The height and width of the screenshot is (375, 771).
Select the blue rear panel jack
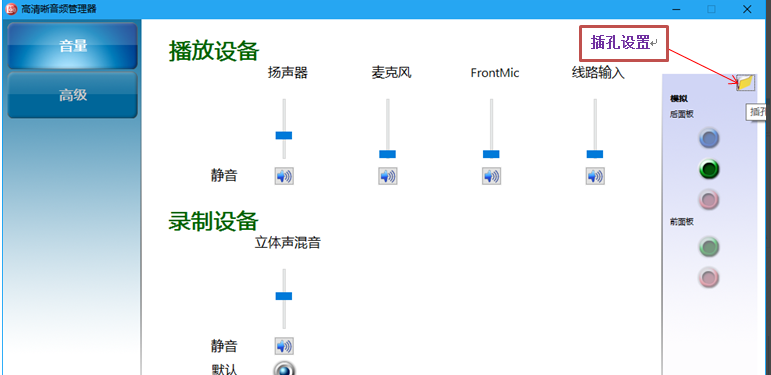[x=709, y=139]
